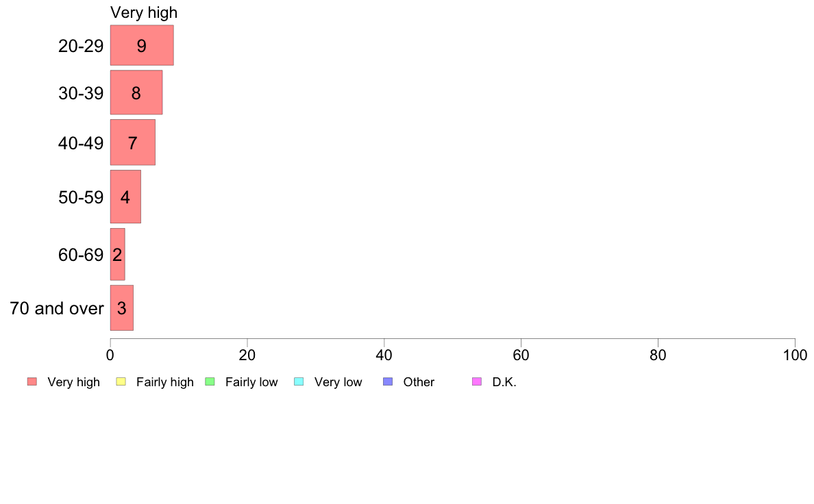Click the Very high chart title
Image resolution: width=814 pixels, height=504 pixels.
(144, 12)
